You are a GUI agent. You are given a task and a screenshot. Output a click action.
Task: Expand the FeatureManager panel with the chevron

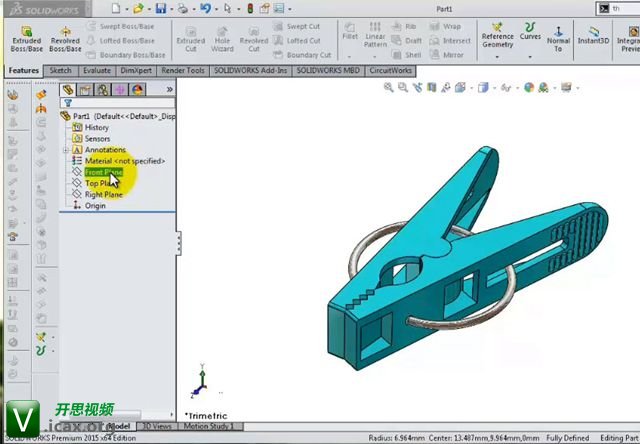point(169,89)
